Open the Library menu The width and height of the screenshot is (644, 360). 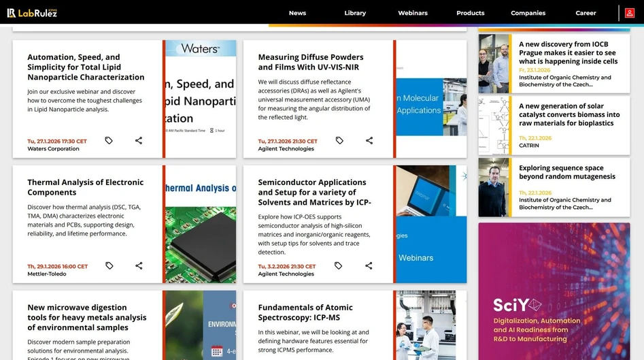click(x=355, y=13)
